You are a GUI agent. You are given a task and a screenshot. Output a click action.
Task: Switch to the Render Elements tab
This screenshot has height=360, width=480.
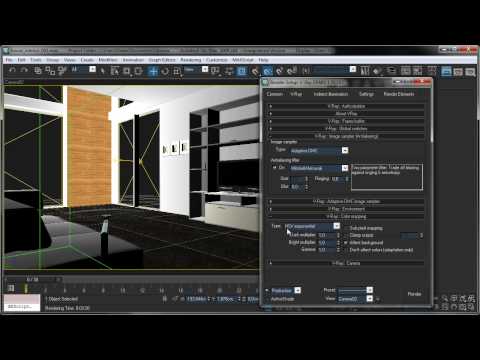(399, 94)
